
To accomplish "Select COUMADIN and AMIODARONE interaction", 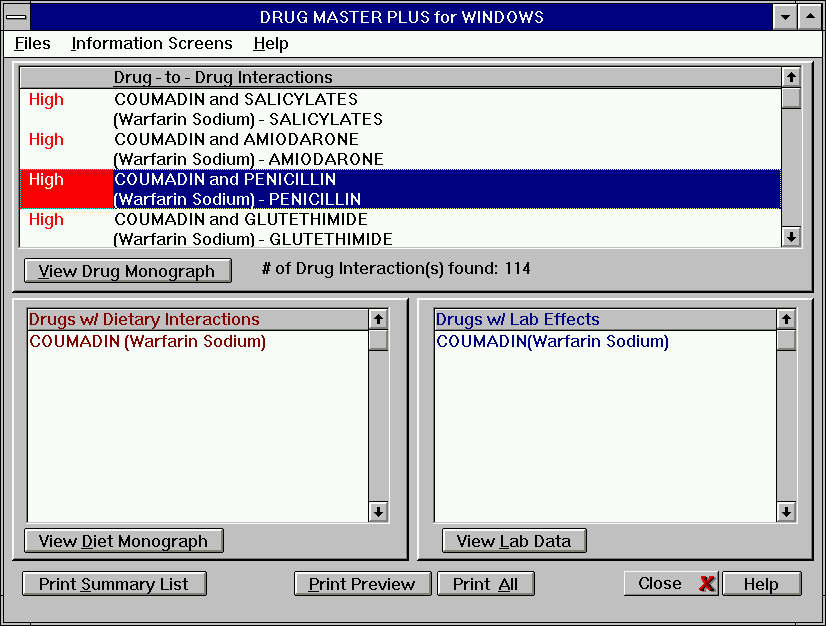I will point(237,139).
